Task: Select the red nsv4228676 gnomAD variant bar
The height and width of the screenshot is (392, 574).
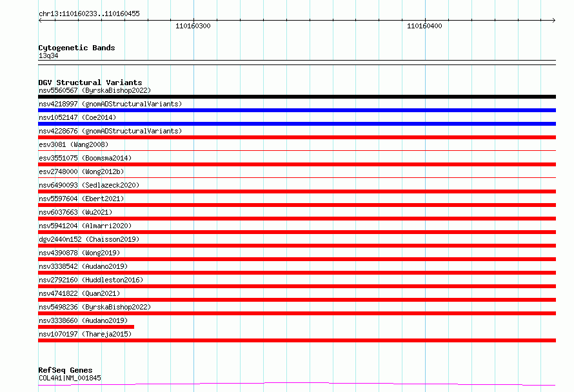Action: pos(297,137)
